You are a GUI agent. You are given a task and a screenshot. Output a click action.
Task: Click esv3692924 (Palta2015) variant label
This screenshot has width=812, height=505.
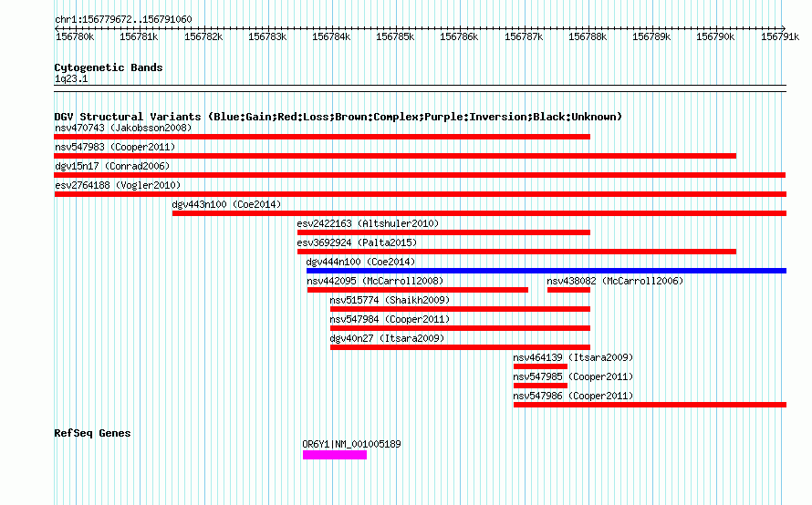(x=357, y=242)
